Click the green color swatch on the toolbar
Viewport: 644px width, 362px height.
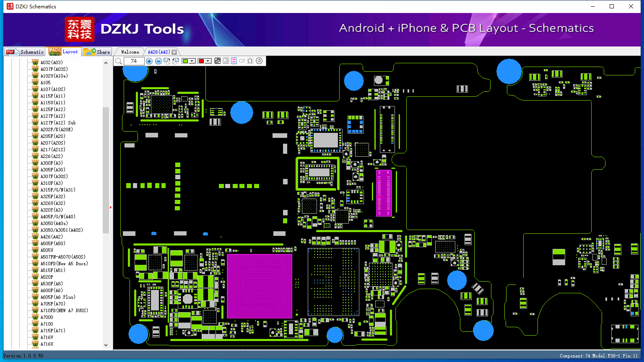pos(185,61)
